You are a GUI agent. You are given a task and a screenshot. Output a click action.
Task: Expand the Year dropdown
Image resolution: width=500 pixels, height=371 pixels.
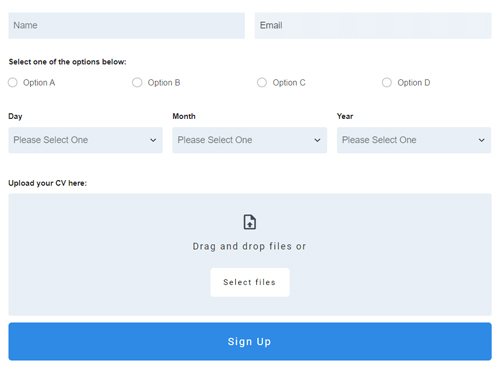[414, 140]
